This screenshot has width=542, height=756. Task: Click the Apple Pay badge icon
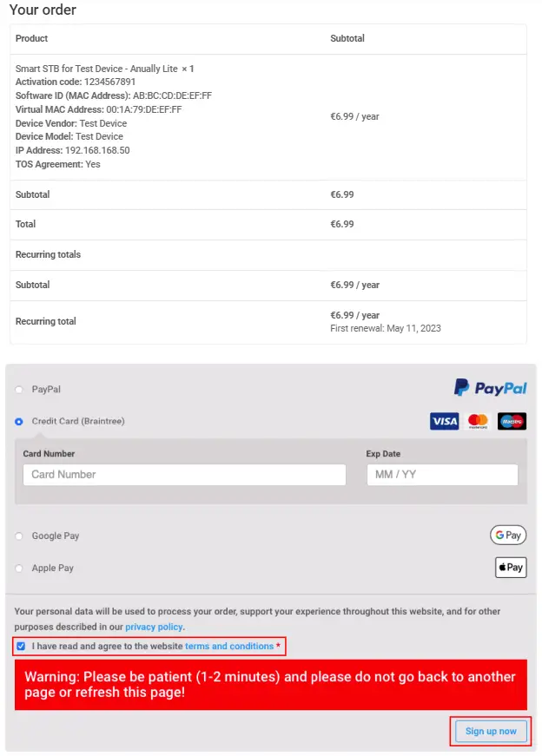[x=511, y=567]
